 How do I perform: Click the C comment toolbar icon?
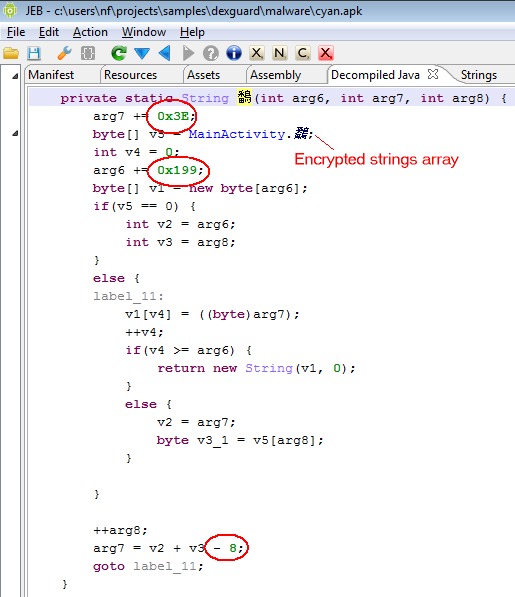click(x=303, y=53)
